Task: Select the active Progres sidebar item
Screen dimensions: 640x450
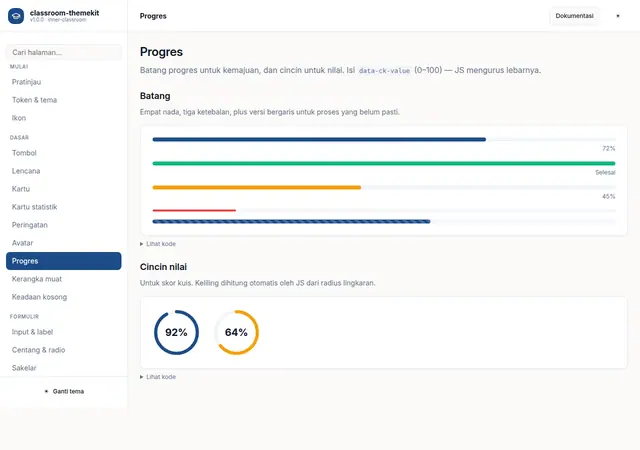Action: pyautogui.click(x=64, y=261)
